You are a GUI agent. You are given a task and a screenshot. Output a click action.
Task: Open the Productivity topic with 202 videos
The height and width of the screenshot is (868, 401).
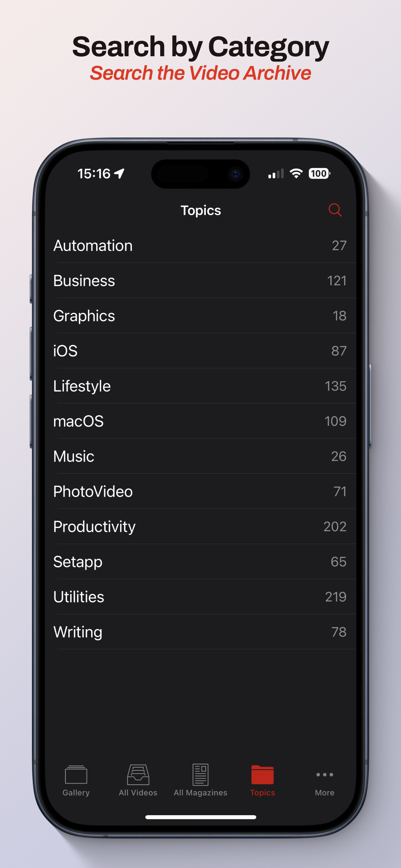click(200, 526)
